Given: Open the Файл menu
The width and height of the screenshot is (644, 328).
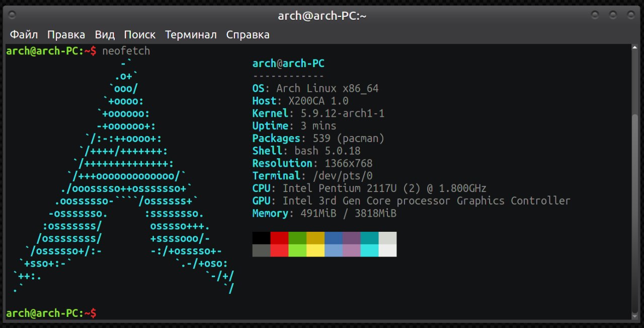Looking at the screenshot, I should (24, 35).
